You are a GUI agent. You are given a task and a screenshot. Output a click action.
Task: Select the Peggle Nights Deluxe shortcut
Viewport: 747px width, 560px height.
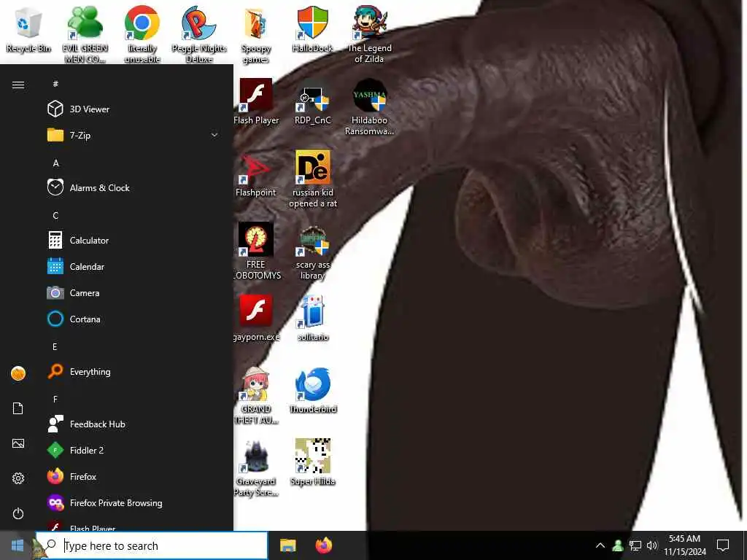point(199,34)
